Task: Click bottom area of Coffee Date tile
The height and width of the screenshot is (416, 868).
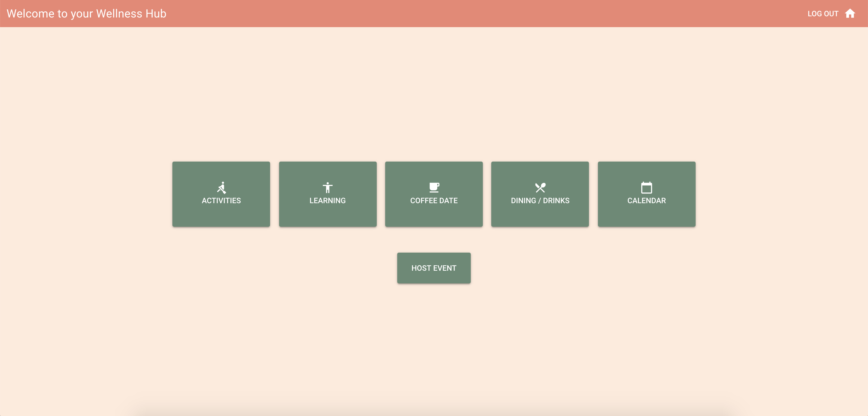Action: 434,217
